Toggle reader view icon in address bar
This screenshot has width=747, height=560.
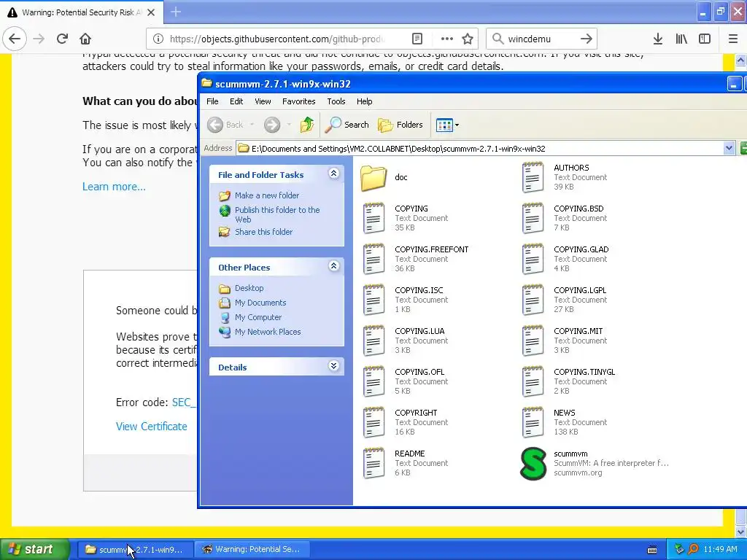click(417, 39)
